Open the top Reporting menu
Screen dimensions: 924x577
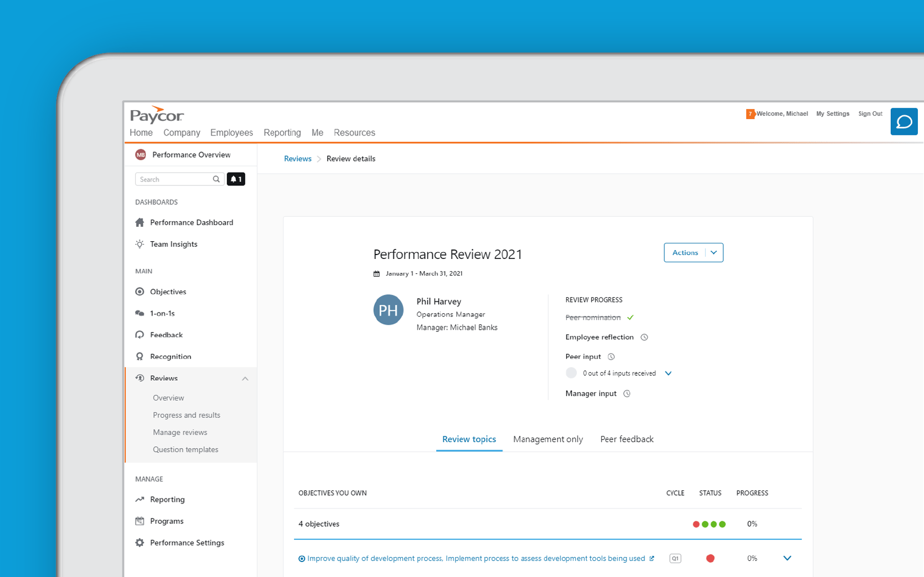pos(282,133)
